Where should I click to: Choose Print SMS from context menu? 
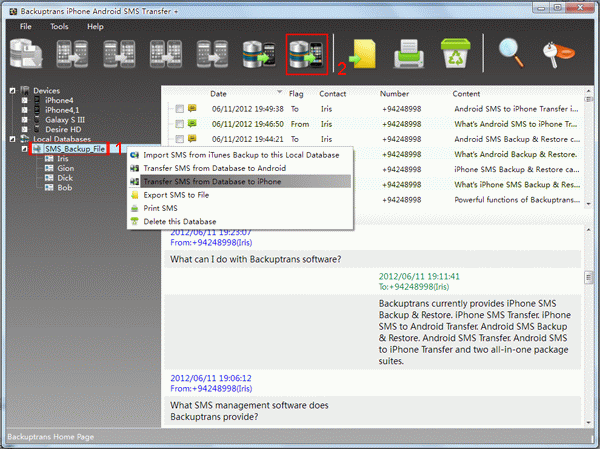pyautogui.click(x=240, y=208)
